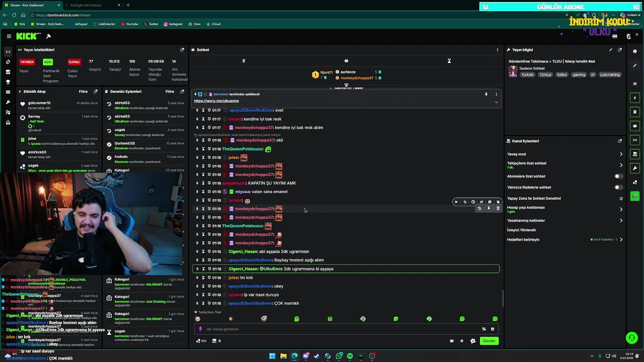
Task: Click İzleyici Yönlendir
Action: (x=522, y=230)
